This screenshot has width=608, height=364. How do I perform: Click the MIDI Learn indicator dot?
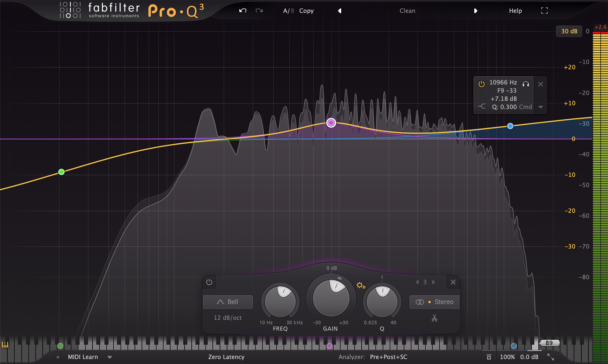pos(58,357)
